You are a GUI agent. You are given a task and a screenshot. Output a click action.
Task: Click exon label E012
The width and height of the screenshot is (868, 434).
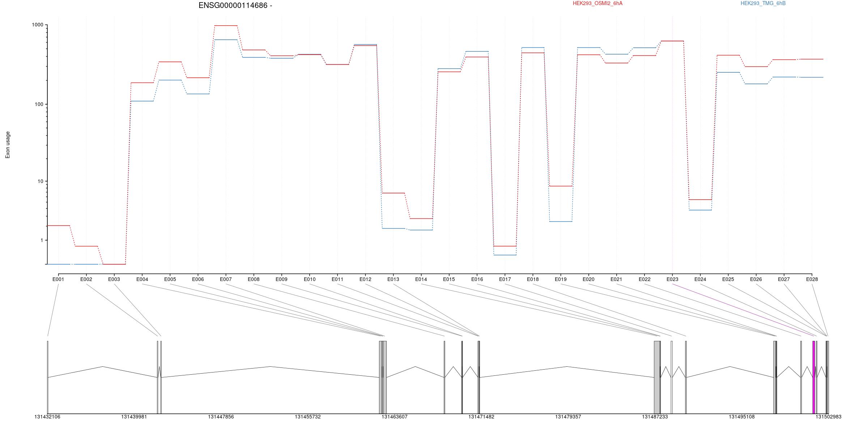(x=365, y=279)
